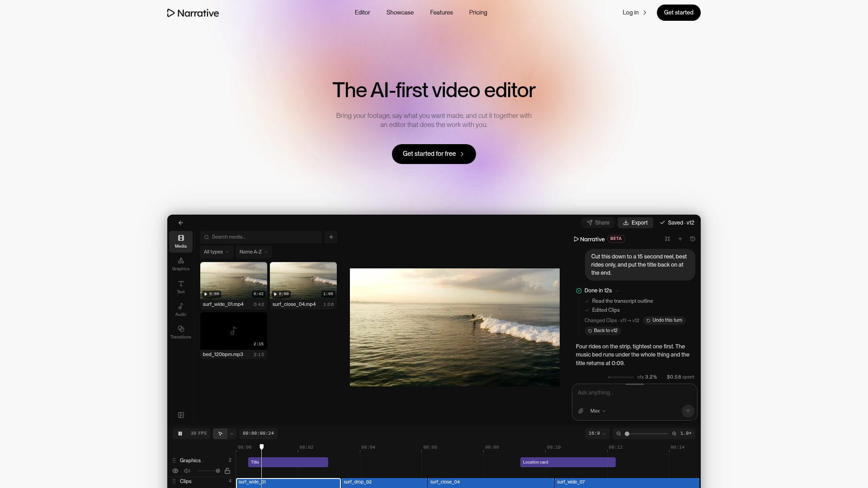Screen dimensions: 868x488
Task: Click the search magnifier in the media box
Action: (x=207, y=237)
